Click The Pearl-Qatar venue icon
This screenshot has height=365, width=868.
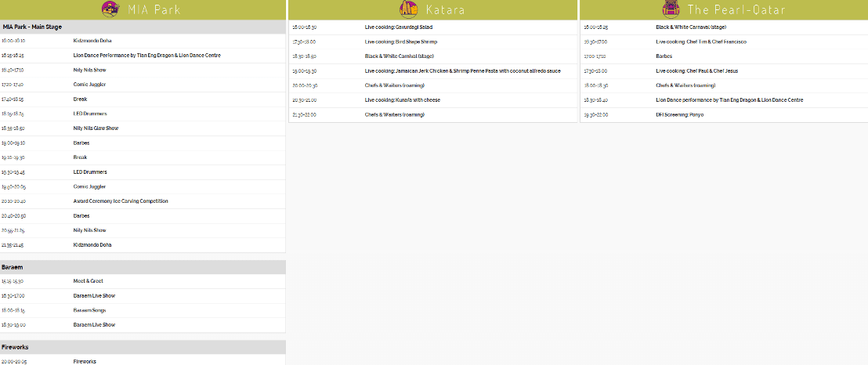(x=671, y=9)
